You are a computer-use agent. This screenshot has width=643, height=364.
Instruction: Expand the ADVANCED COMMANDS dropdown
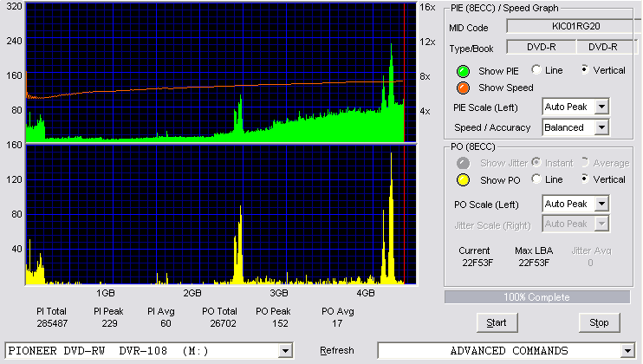(x=627, y=351)
